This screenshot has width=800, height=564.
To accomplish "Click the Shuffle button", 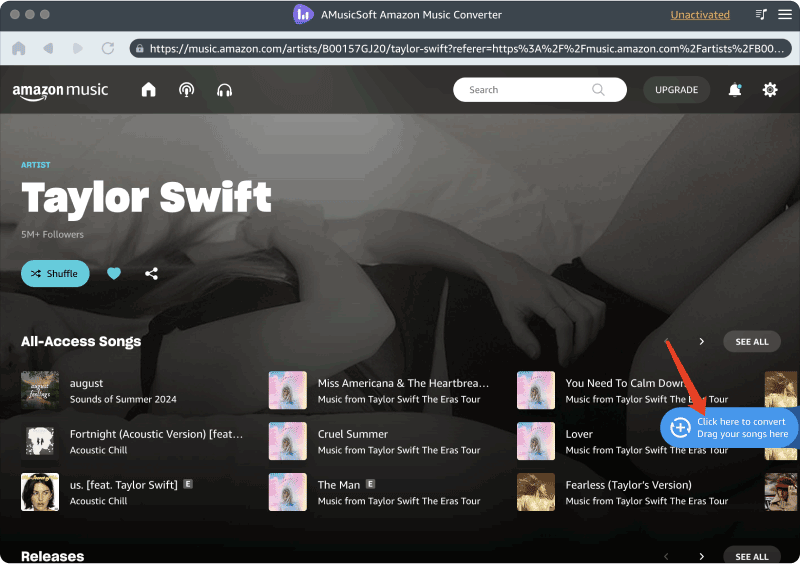I will (x=55, y=274).
